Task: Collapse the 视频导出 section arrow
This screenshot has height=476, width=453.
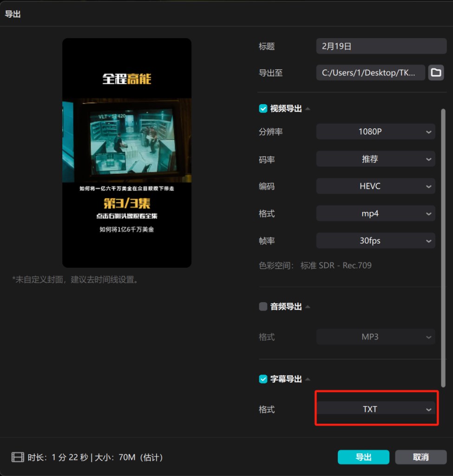Action: (x=308, y=109)
